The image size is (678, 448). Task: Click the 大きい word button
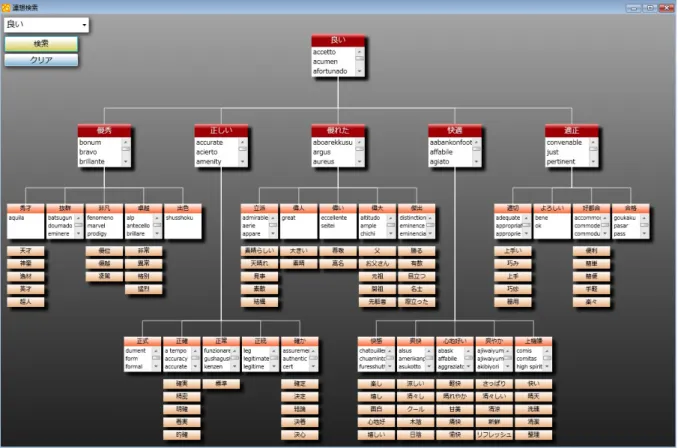pyautogui.click(x=299, y=251)
